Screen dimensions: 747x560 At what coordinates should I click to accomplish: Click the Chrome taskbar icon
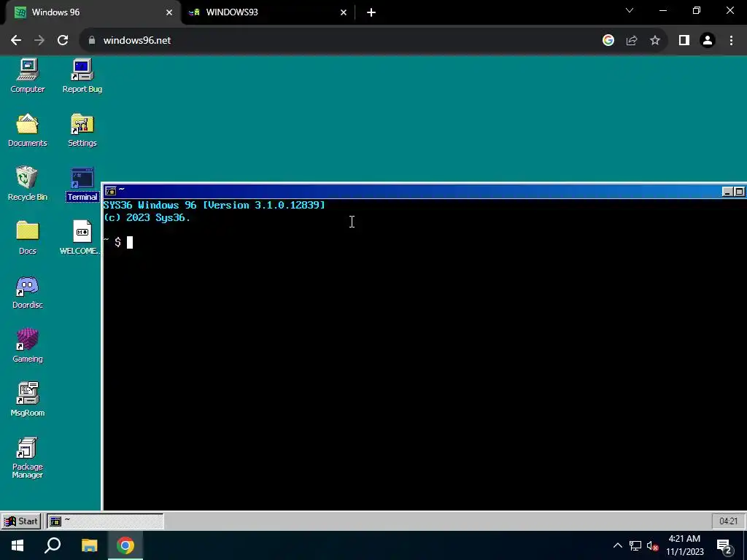tap(125, 545)
